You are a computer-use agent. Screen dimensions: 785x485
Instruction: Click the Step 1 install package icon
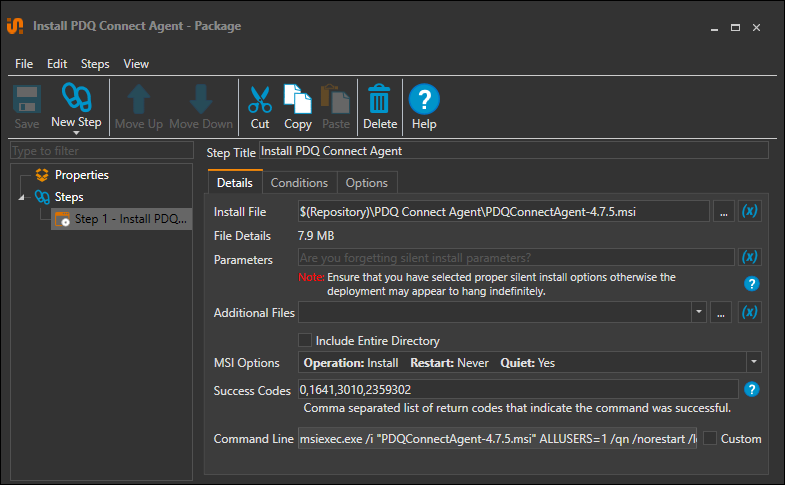tap(63, 219)
